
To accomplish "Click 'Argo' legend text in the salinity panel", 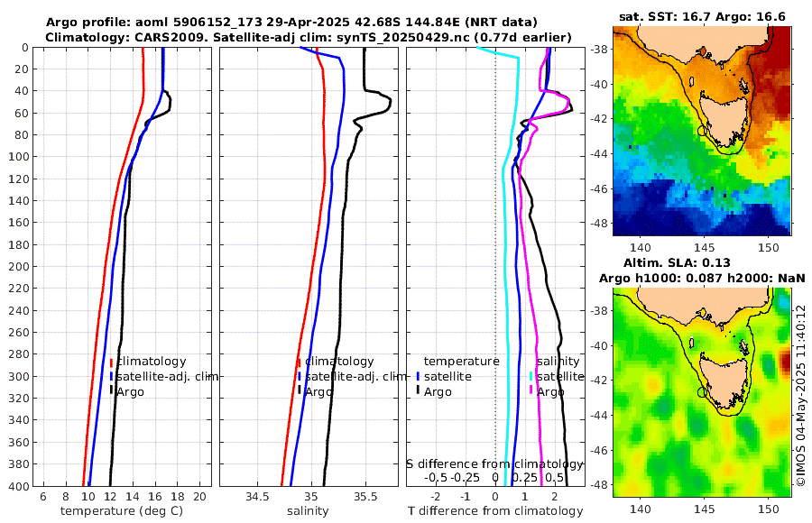I will coord(318,392).
